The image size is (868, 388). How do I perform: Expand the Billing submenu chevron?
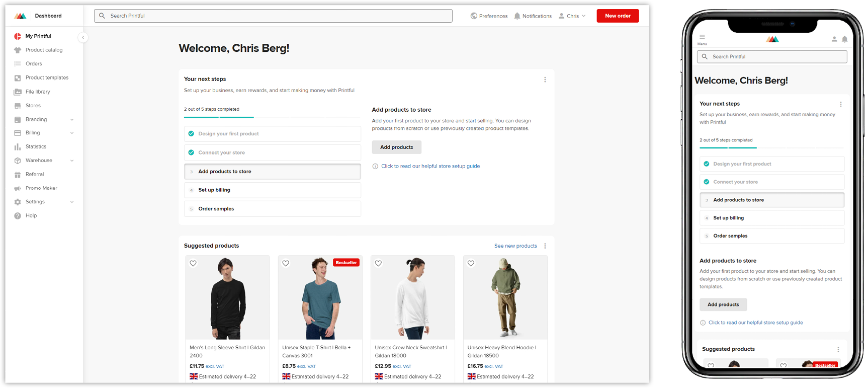click(72, 133)
